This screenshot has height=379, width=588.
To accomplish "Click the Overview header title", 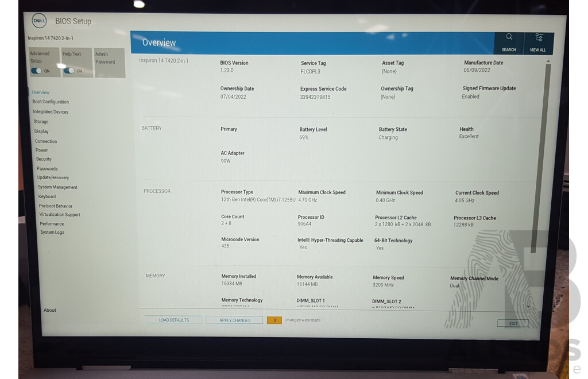I will click(x=159, y=42).
